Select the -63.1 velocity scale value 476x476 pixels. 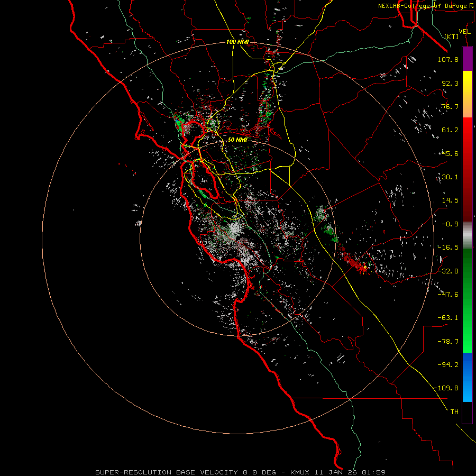click(448, 318)
